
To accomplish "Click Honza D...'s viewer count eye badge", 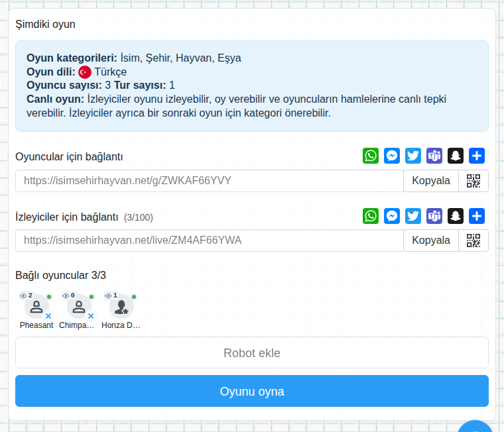I will click(111, 296).
